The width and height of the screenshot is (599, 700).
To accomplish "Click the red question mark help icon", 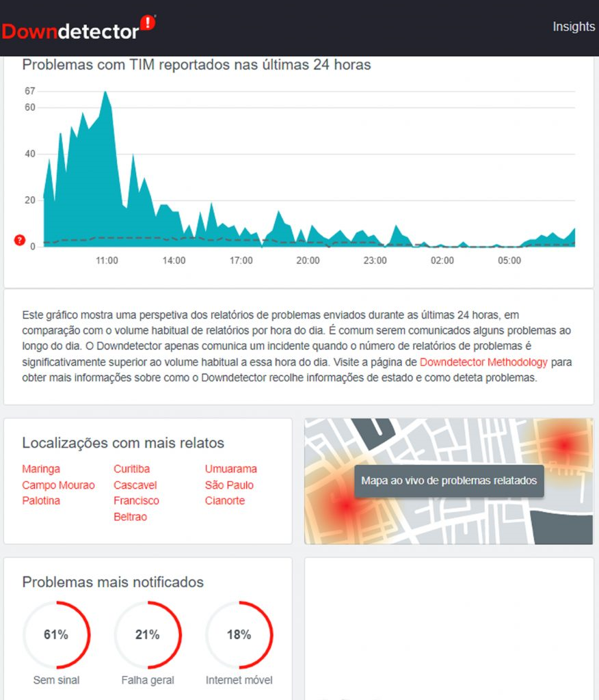I will click(19, 240).
